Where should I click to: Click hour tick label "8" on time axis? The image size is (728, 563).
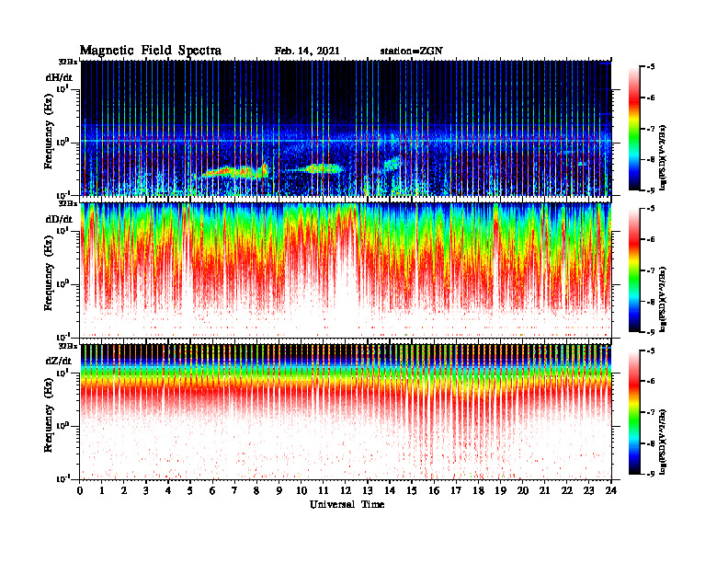tap(256, 491)
